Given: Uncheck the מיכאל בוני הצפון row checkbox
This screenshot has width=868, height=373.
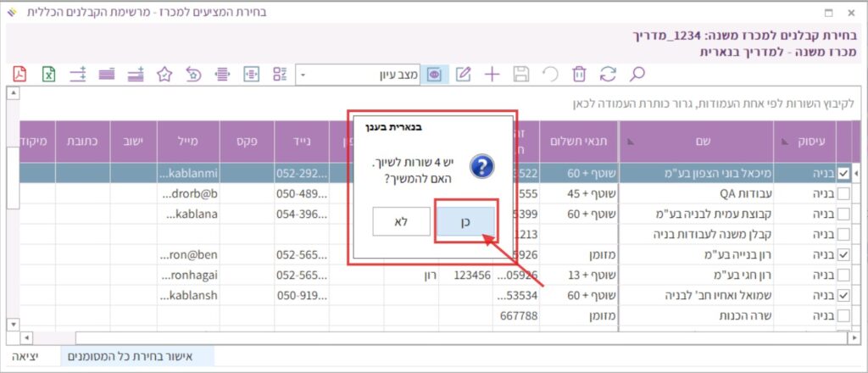Looking at the screenshot, I should pyautogui.click(x=843, y=173).
